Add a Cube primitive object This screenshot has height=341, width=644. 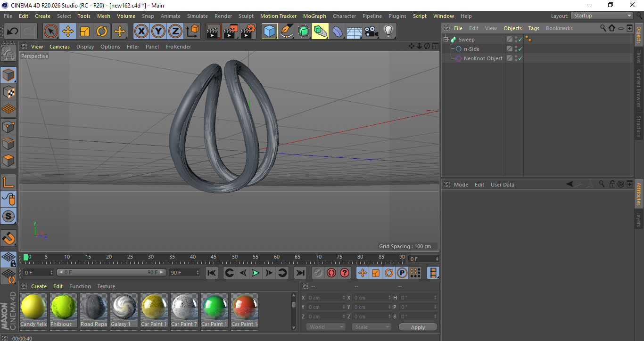270,32
